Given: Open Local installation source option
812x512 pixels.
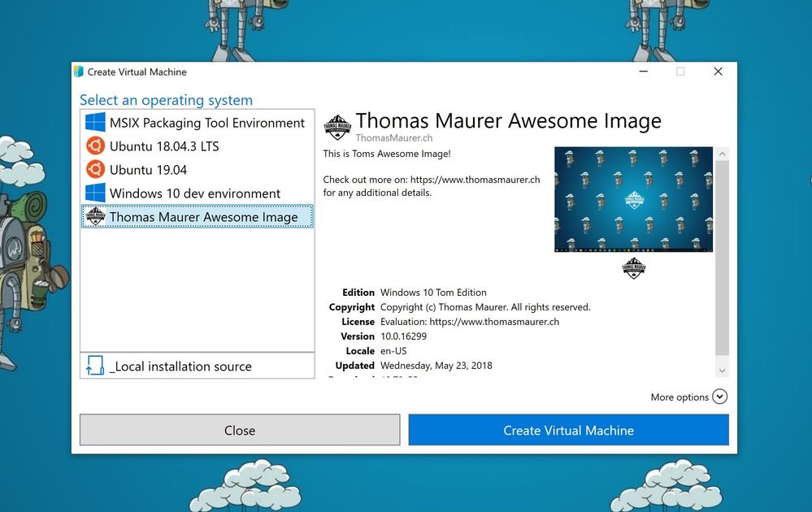Looking at the screenshot, I should tap(198, 366).
